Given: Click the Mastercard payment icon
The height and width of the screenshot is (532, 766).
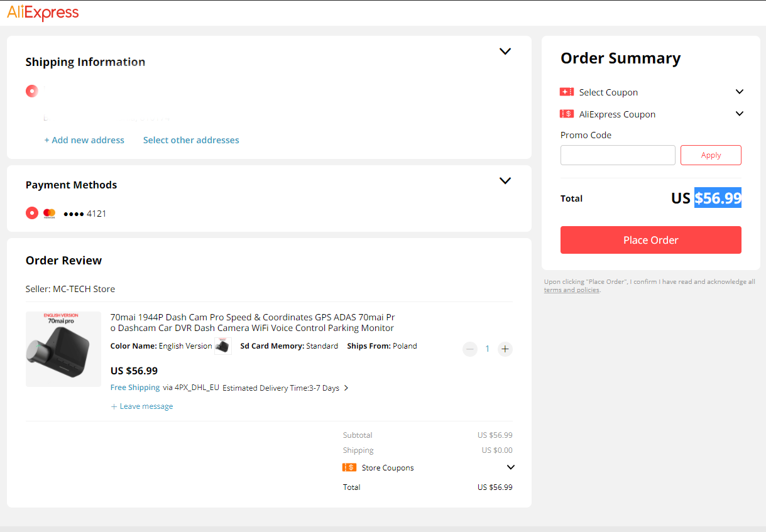Looking at the screenshot, I should (49, 214).
